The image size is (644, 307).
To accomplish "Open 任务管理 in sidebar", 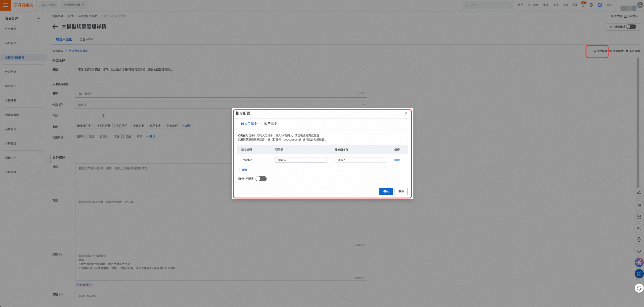I will click(x=11, y=29).
